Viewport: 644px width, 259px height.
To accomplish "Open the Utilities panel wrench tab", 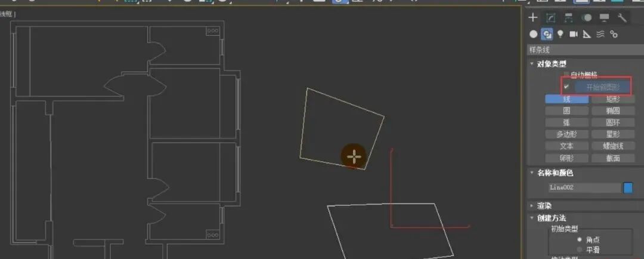I will coord(622,17).
